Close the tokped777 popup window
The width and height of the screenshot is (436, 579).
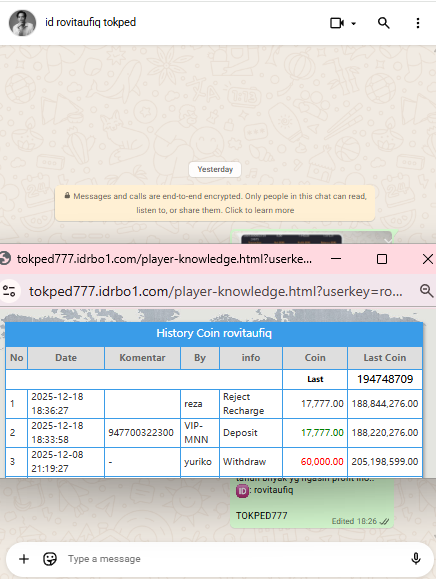428,259
